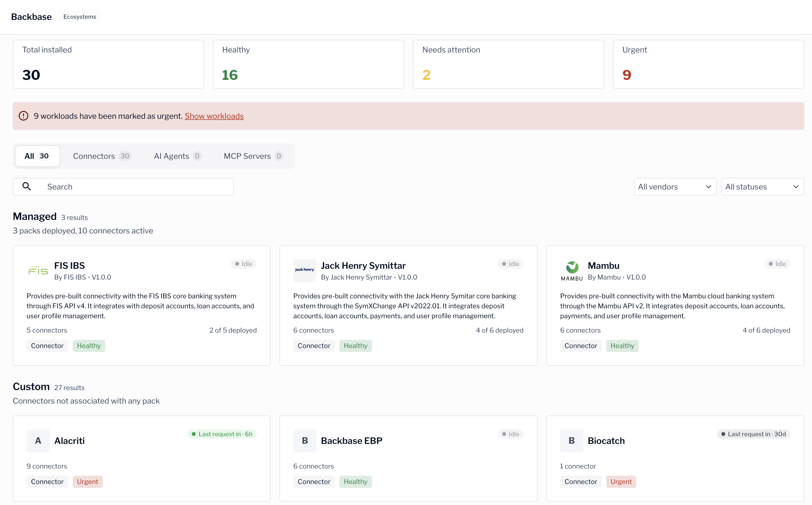Click the Healthy tag on Backbase EBP
Viewport: 812px width, 505px height.
tap(355, 482)
